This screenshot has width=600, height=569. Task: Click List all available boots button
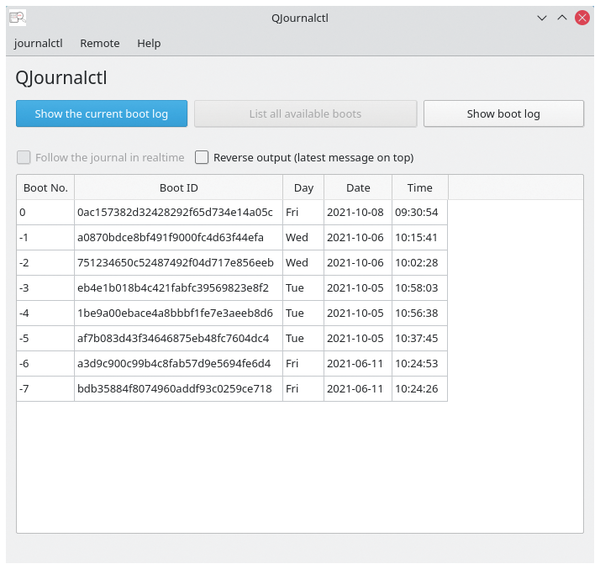(x=305, y=114)
